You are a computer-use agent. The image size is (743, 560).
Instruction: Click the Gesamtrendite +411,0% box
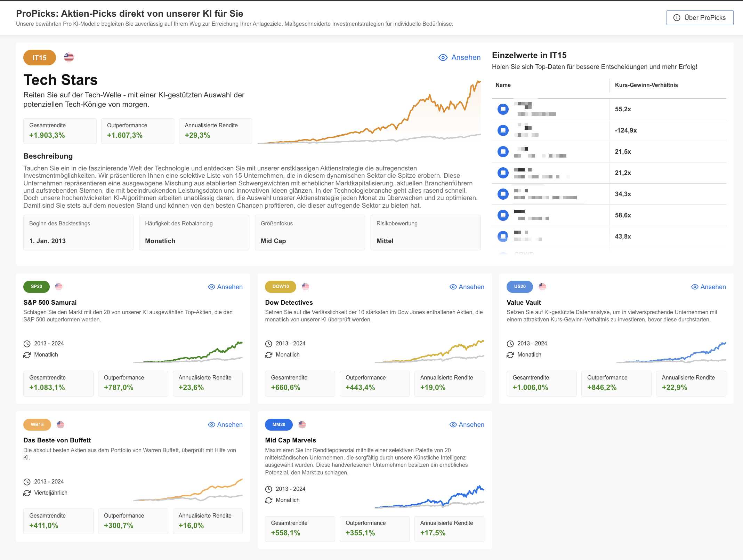[x=58, y=521]
